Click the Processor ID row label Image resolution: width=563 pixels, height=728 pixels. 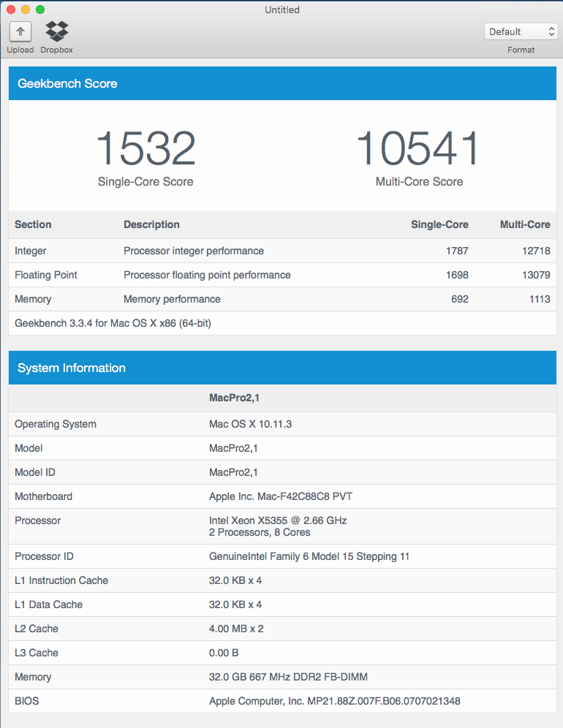(44, 557)
